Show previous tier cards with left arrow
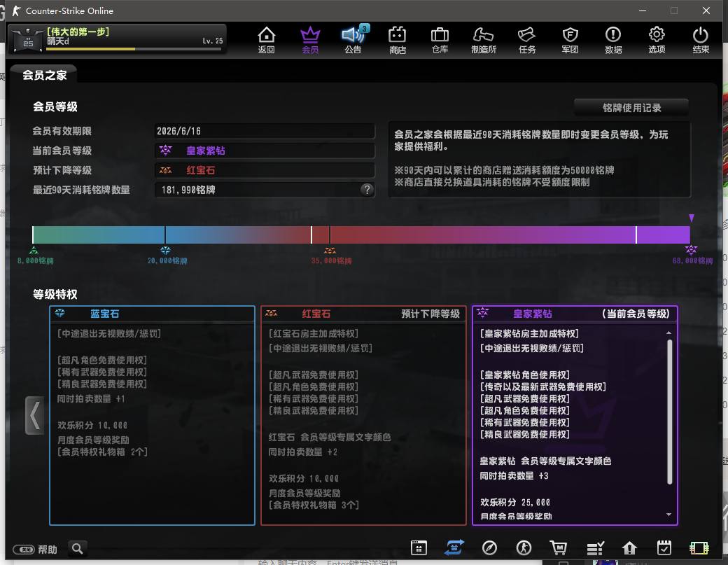The height and width of the screenshot is (565, 728). tap(34, 415)
